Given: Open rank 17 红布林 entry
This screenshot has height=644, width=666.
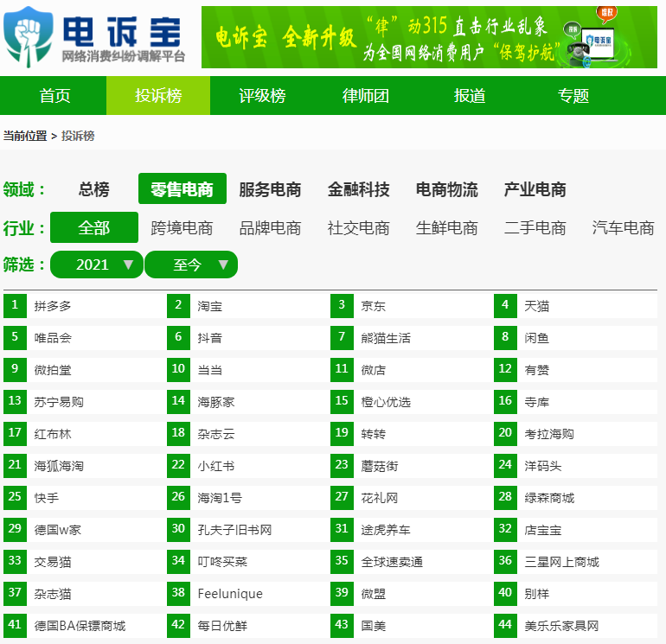Looking at the screenshot, I should pos(85,434).
